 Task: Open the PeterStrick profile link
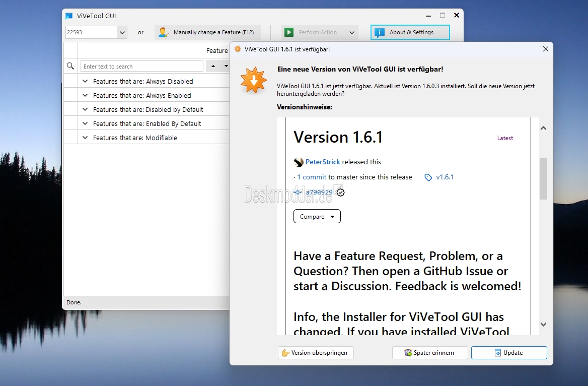click(x=323, y=162)
